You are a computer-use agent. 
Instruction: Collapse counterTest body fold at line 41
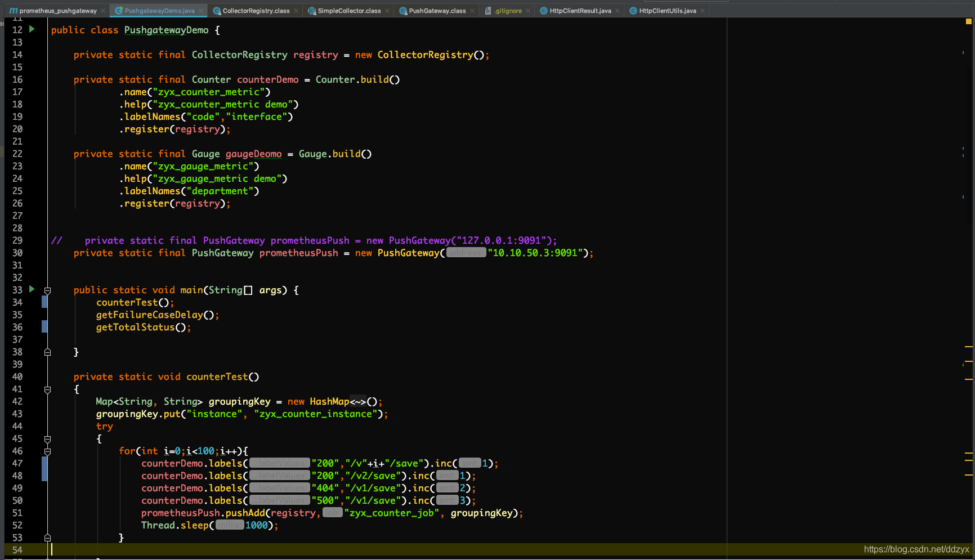(47, 389)
